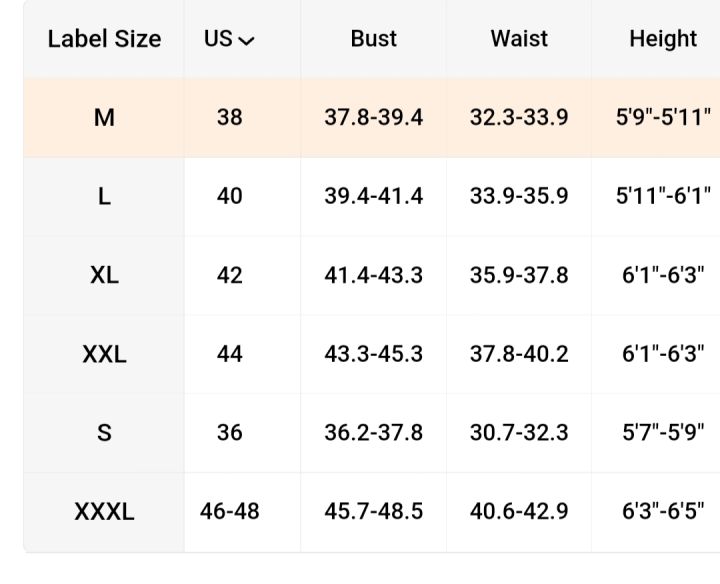Click the chevron next to US
This screenshot has width=720, height=584.
pos(247,41)
